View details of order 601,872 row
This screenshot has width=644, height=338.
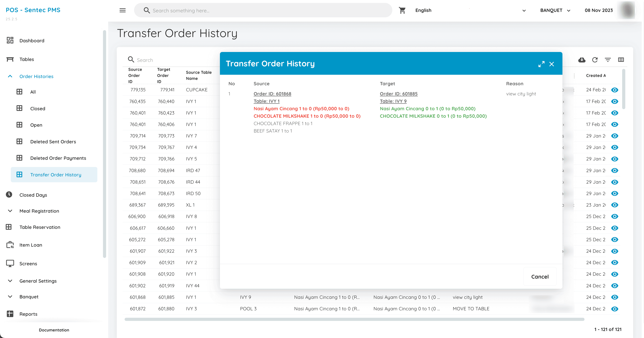614,309
